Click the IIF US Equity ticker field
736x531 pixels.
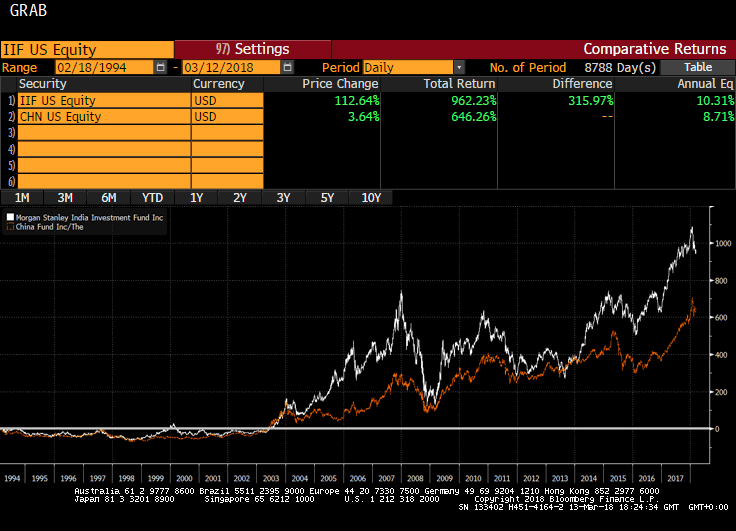(87, 49)
